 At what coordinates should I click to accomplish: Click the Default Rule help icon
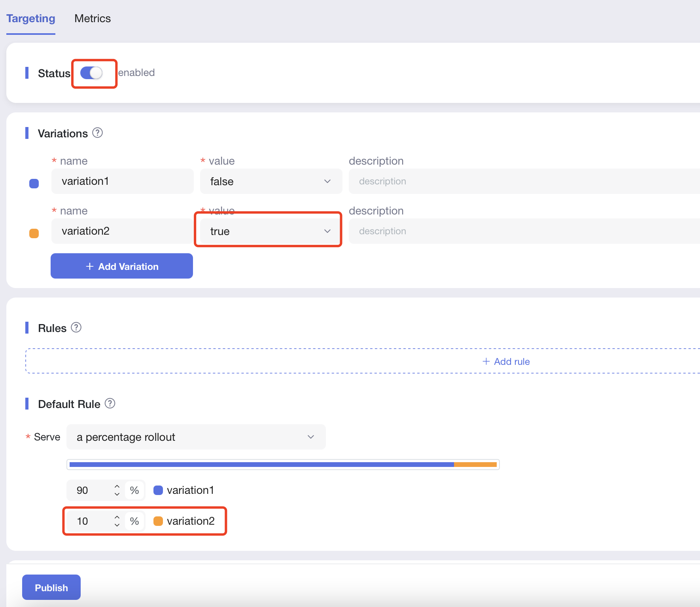pos(110,404)
